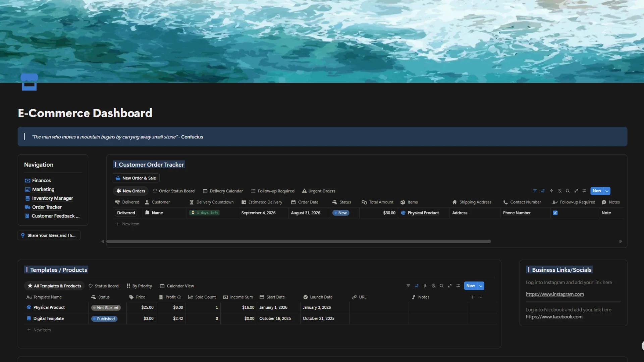Open dropdown arrow beside Order Tracker New button
Image resolution: width=644 pixels, height=362 pixels.
(x=607, y=191)
